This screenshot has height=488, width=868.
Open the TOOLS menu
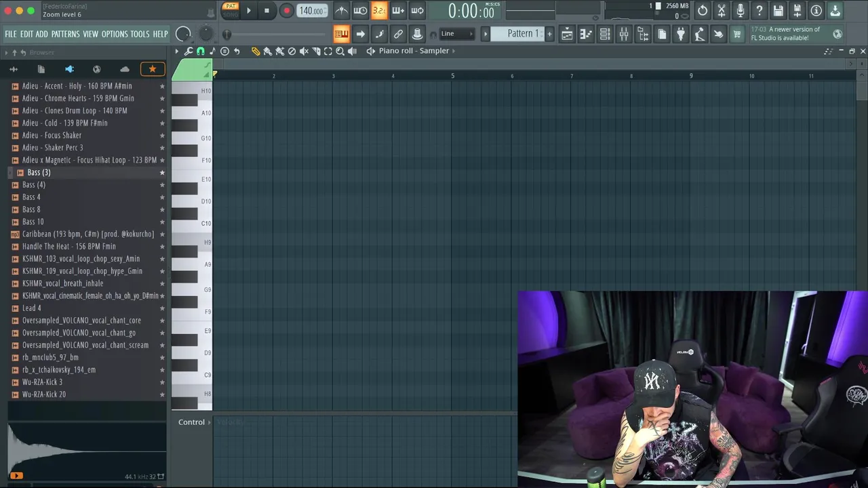pyautogui.click(x=140, y=34)
